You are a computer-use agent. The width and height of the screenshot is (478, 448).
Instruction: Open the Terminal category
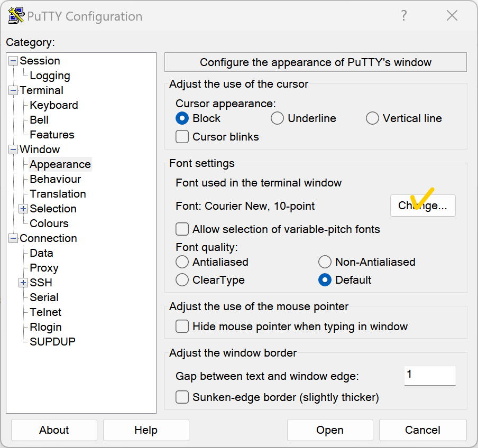[41, 90]
